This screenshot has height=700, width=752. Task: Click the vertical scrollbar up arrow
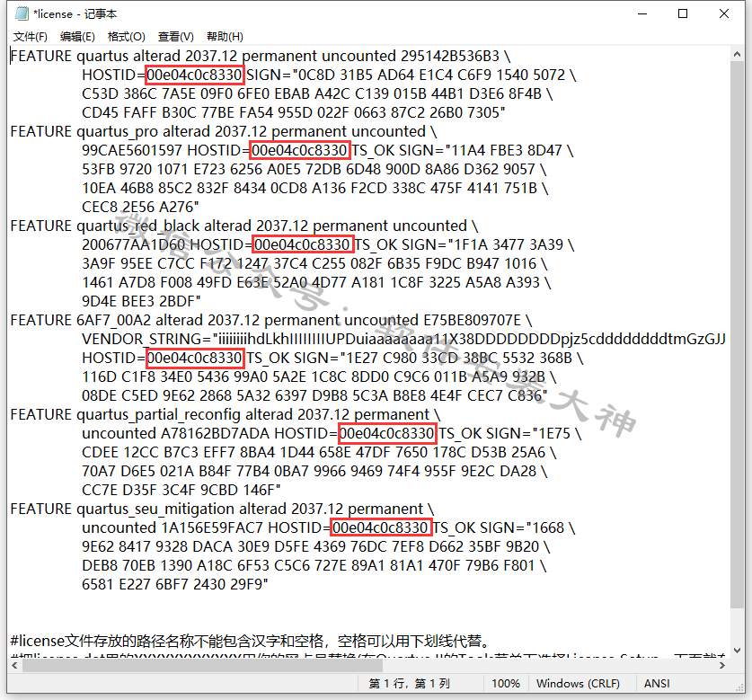(x=737, y=54)
